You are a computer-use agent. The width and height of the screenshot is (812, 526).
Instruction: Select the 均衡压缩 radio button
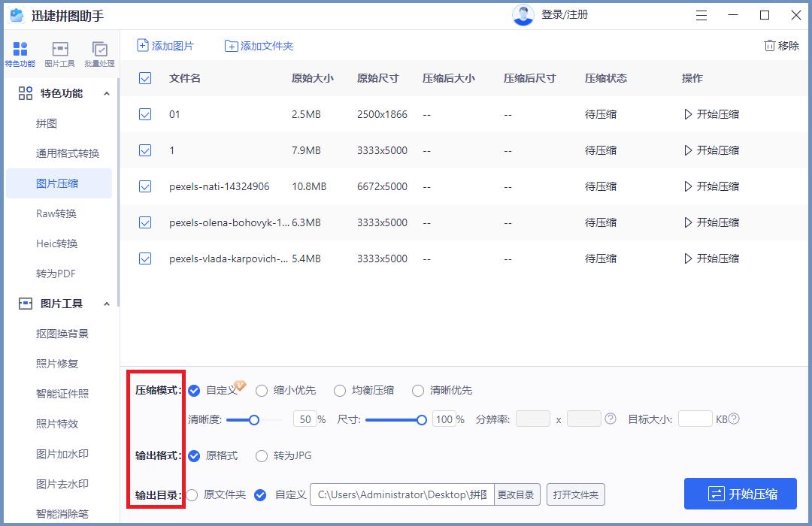(x=339, y=391)
